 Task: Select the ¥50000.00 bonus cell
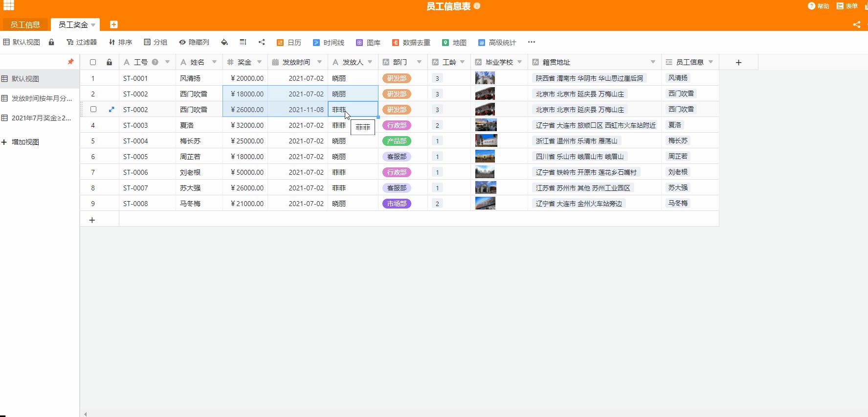[245, 172]
